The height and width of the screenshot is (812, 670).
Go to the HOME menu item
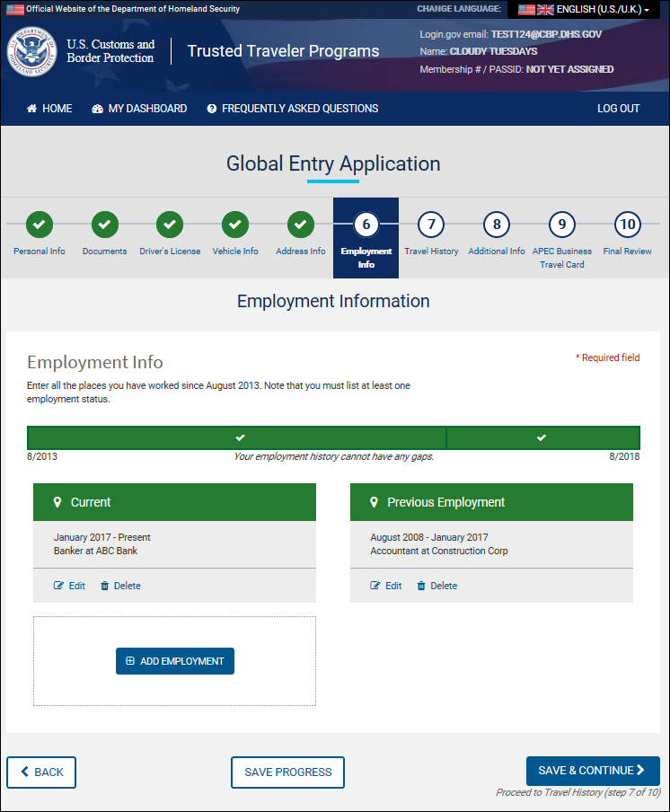point(49,108)
